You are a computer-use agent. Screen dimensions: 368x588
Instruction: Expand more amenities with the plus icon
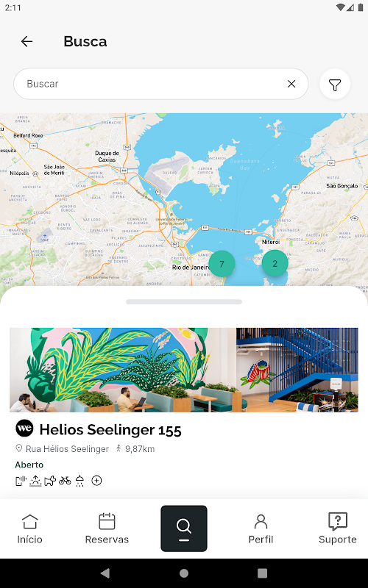tap(96, 481)
